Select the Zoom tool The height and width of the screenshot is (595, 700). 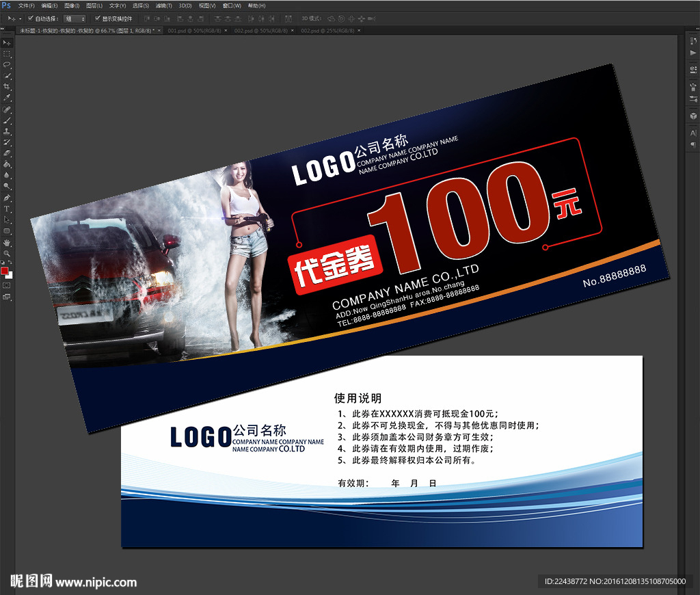7,253
